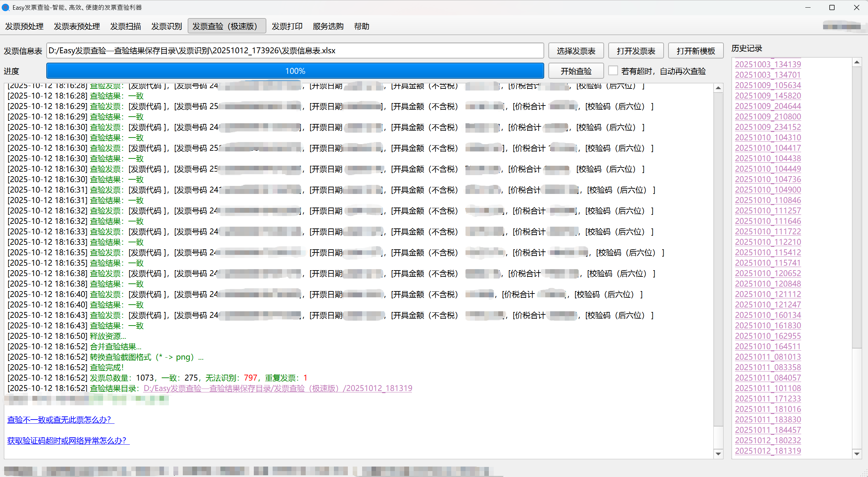This screenshot has height=477, width=868.
Task: Click the history list scroll-down arrow
Action: click(857, 454)
